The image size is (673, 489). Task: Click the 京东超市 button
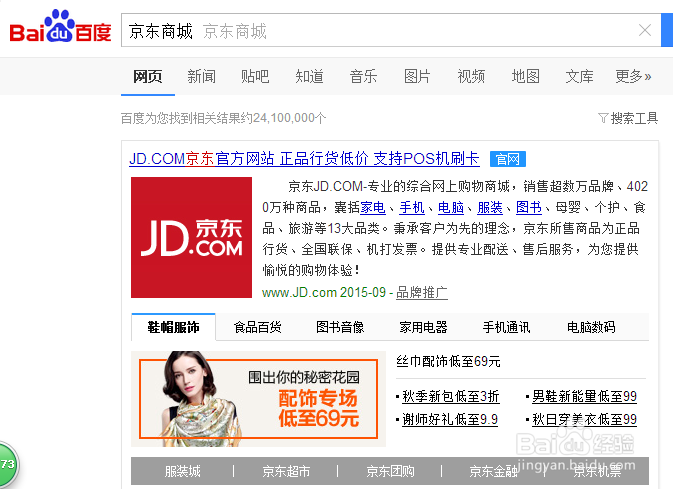[286, 471]
